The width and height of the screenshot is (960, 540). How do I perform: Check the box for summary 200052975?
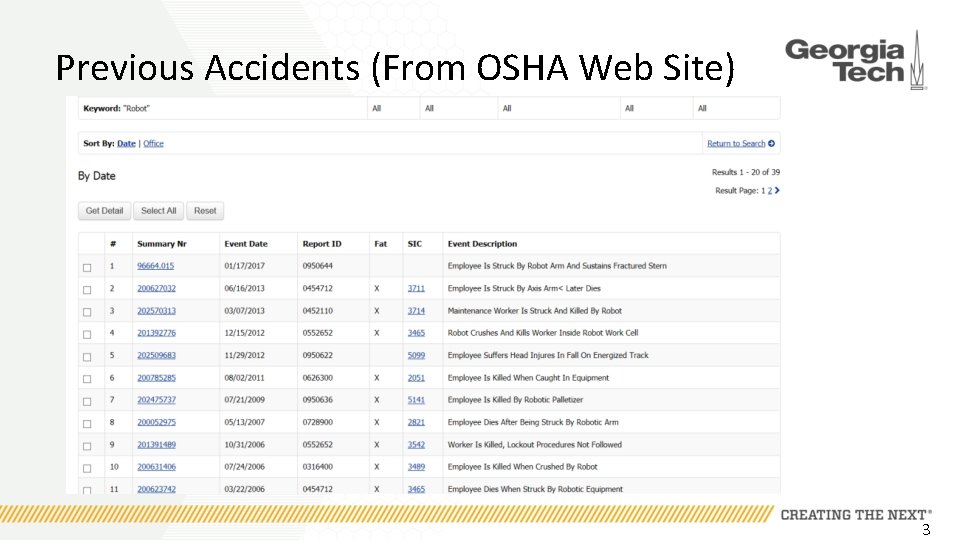(87, 424)
